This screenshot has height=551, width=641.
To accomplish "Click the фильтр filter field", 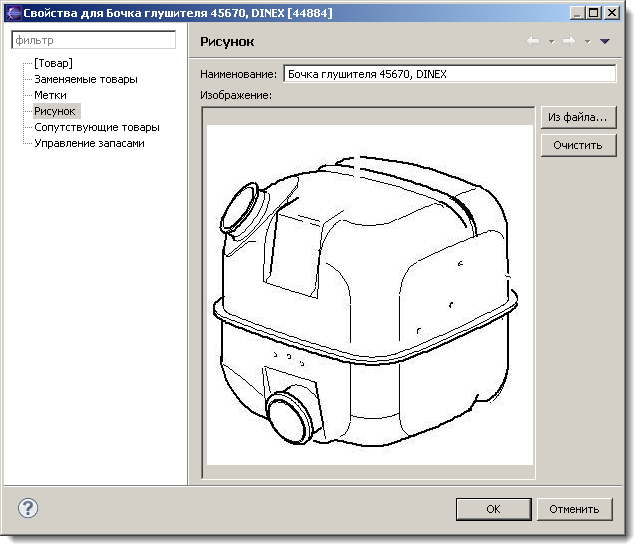I will (x=94, y=40).
